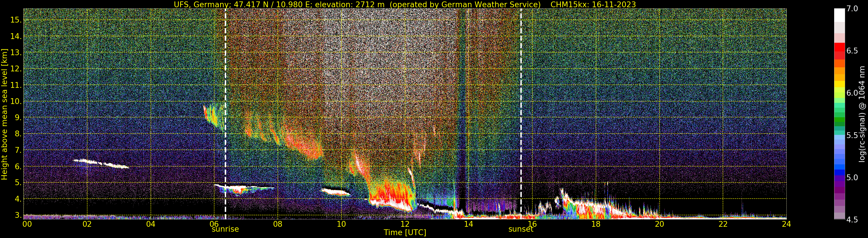Click the colorbar value '6.0'
Viewport: 868px width, 238px height.
tap(852, 93)
